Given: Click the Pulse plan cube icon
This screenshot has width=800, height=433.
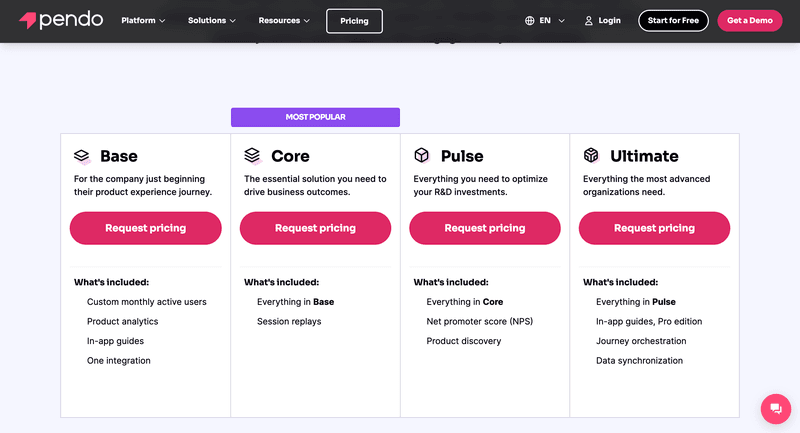Looking at the screenshot, I should click(x=422, y=156).
